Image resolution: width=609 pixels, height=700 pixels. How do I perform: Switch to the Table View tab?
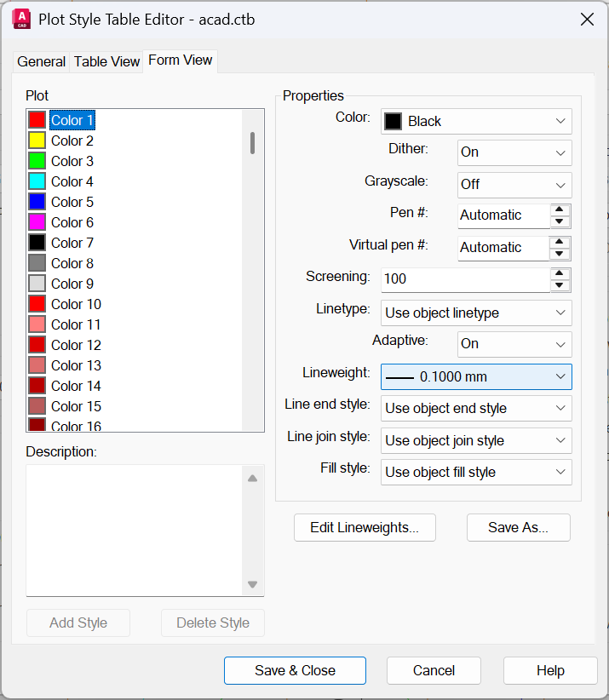(106, 61)
